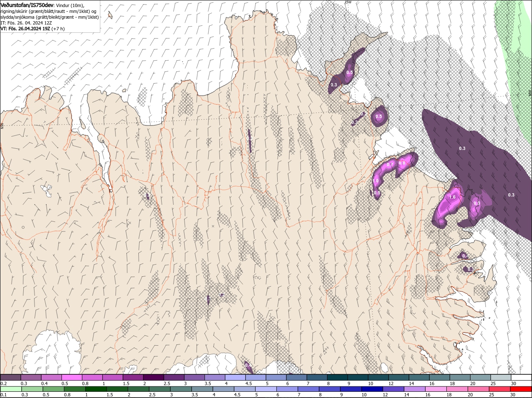Select top-row swatch between 1 and 1.5
Image resolution: width=532 pixels, height=398 pixels.
(112, 377)
